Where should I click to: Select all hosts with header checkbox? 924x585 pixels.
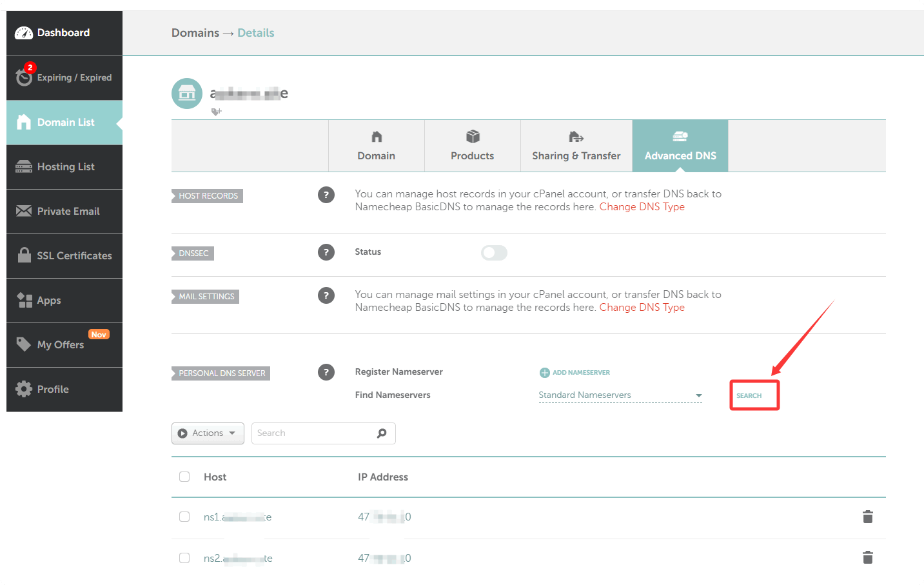184,477
